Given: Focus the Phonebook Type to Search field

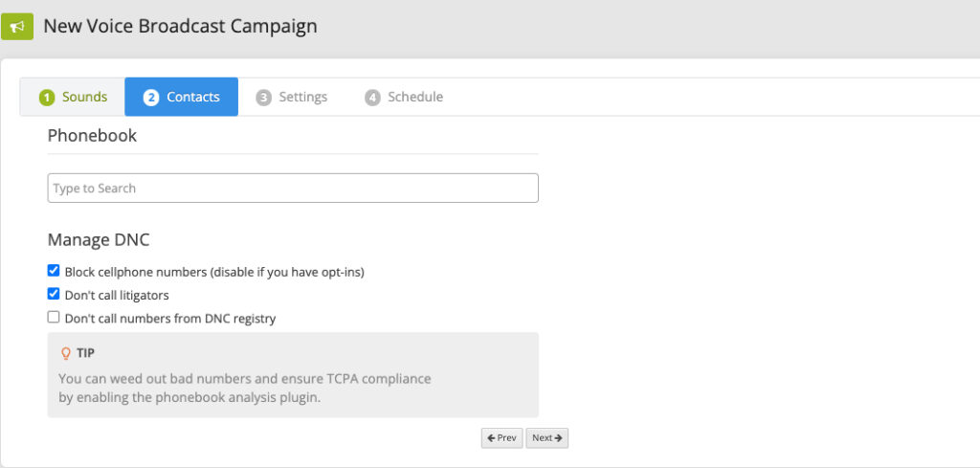Looking at the screenshot, I should click(x=293, y=189).
